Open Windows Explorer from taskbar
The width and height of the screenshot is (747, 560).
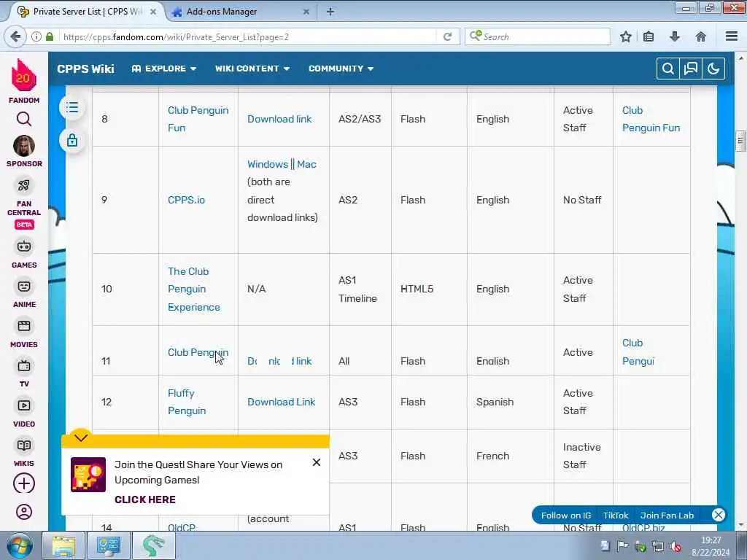(x=63, y=545)
